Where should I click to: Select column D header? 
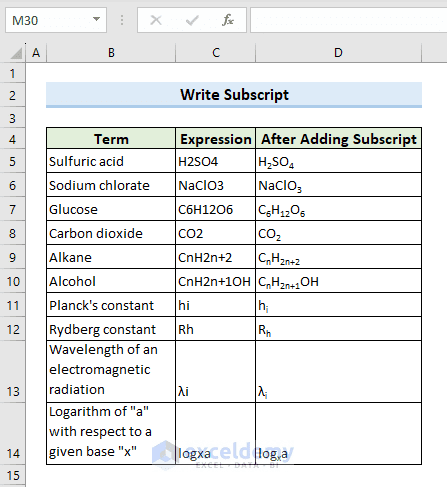pos(338,53)
